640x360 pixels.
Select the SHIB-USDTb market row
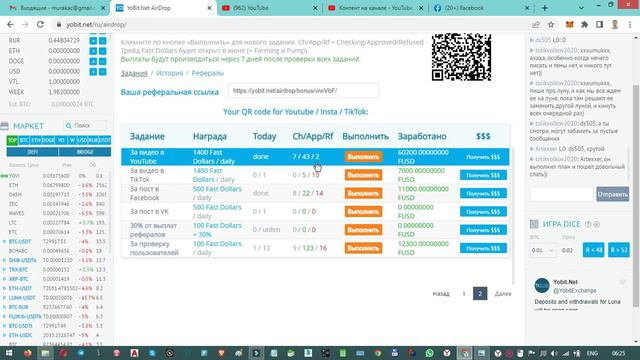pos(55,260)
